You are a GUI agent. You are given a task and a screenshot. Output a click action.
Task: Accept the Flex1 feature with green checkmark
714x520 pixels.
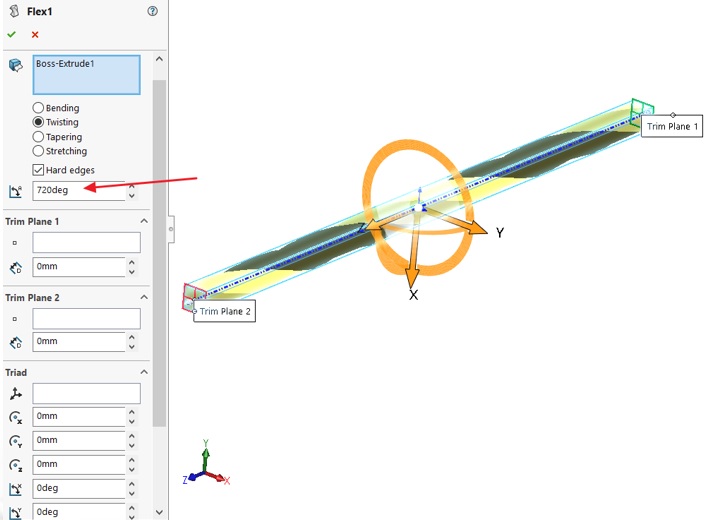tap(11, 35)
